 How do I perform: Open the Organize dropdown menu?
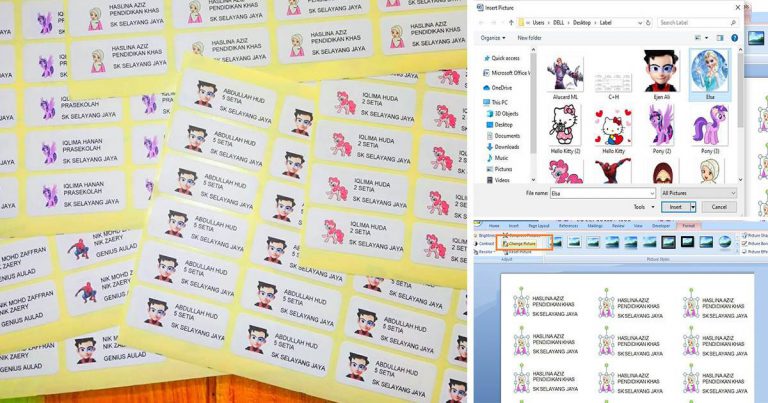click(x=493, y=38)
